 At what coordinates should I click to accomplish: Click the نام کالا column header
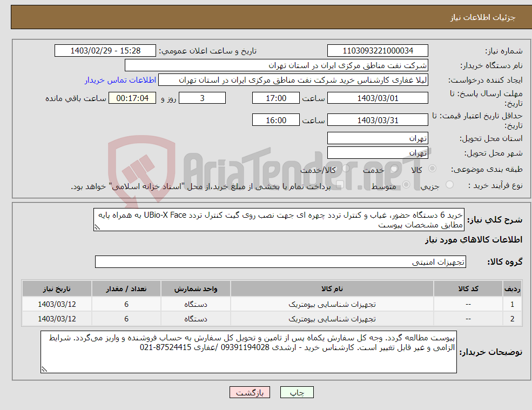click(x=332, y=289)
